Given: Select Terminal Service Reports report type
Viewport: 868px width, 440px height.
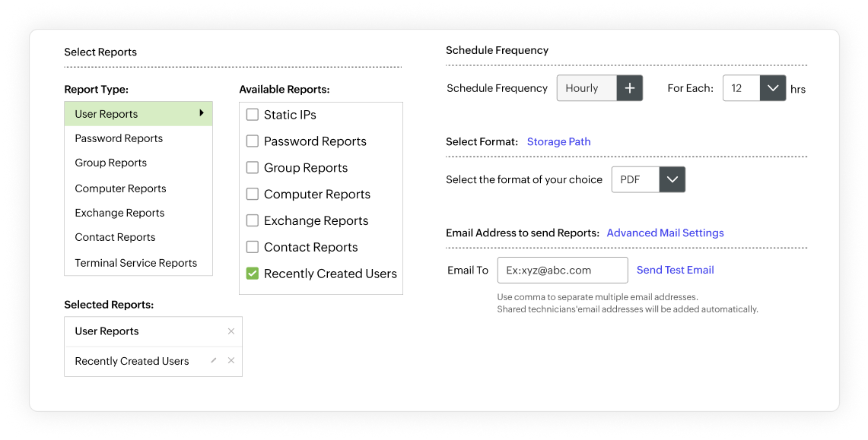Looking at the screenshot, I should click(x=135, y=262).
